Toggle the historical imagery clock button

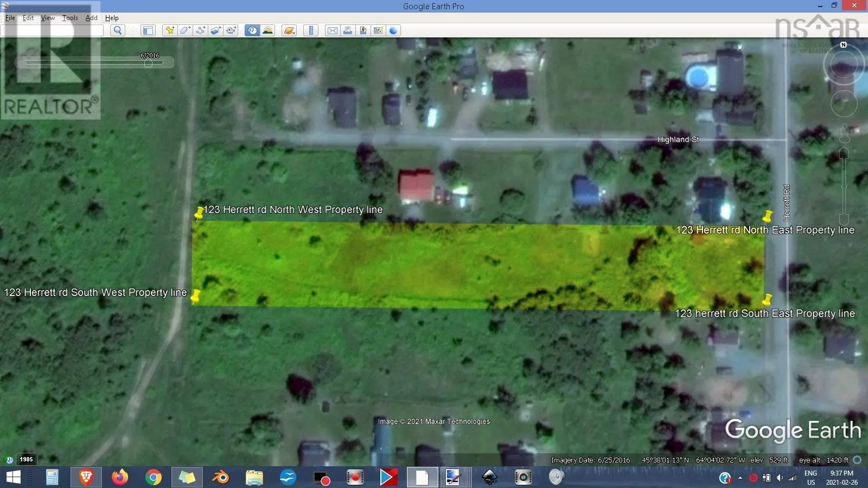click(252, 30)
